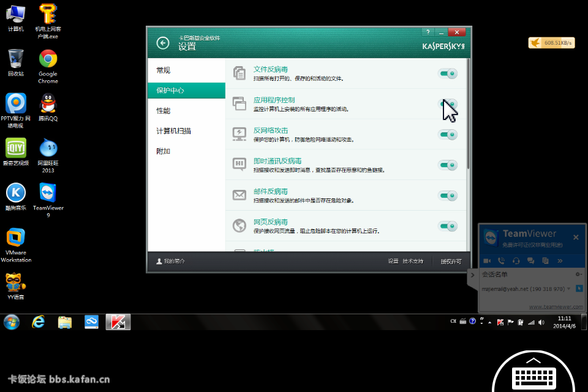Toggle the 反网络攻击 switch
This screenshot has height=392, width=588.
(447, 134)
